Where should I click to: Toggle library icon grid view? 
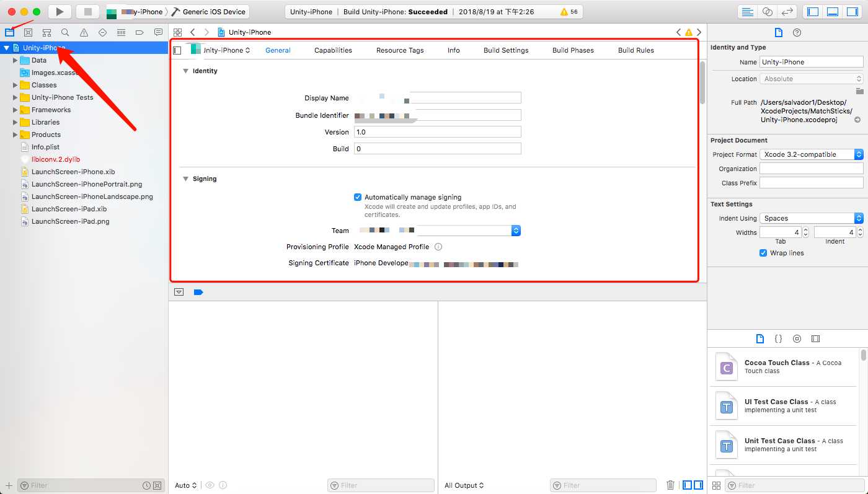pyautogui.click(x=716, y=485)
